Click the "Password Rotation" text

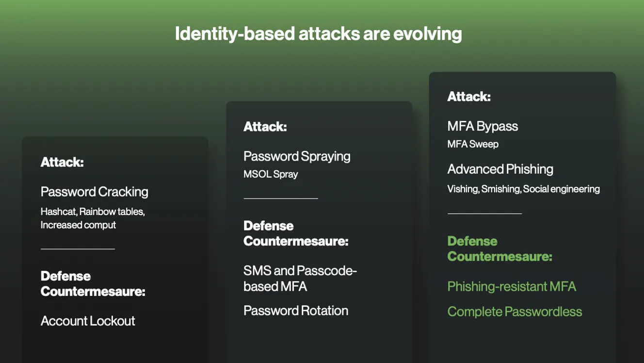[x=296, y=311]
